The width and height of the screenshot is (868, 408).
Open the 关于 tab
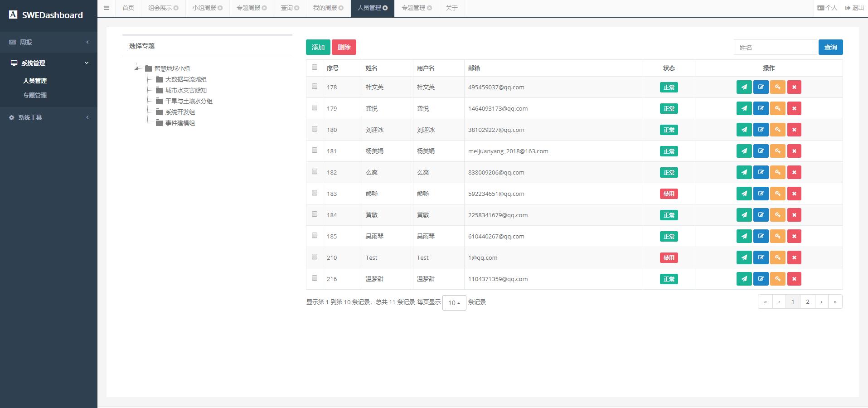pyautogui.click(x=451, y=8)
